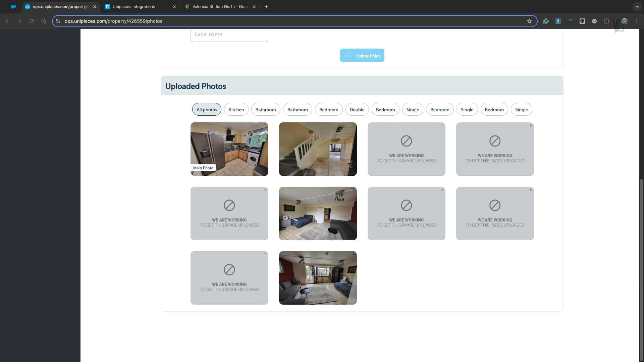
Task: Open the placeholder left of the red-wall photo
Action: pos(229,278)
